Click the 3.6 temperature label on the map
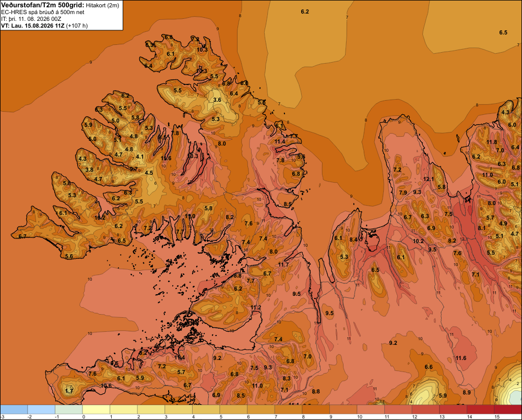 point(217,100)
